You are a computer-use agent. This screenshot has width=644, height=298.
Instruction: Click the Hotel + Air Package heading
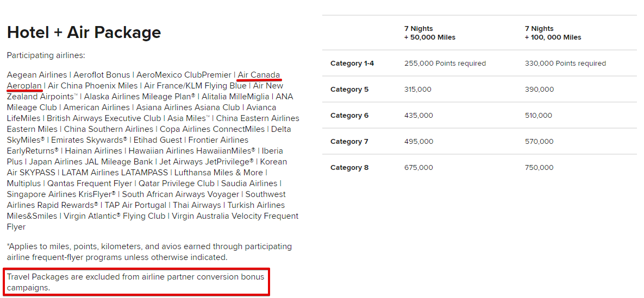click(x=84, y=32)
